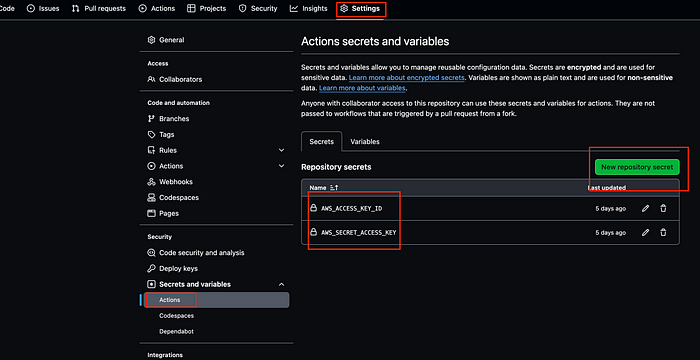700x360 pixels.
Task: Sort secrets by Name column icon
Action: [334, 188]
